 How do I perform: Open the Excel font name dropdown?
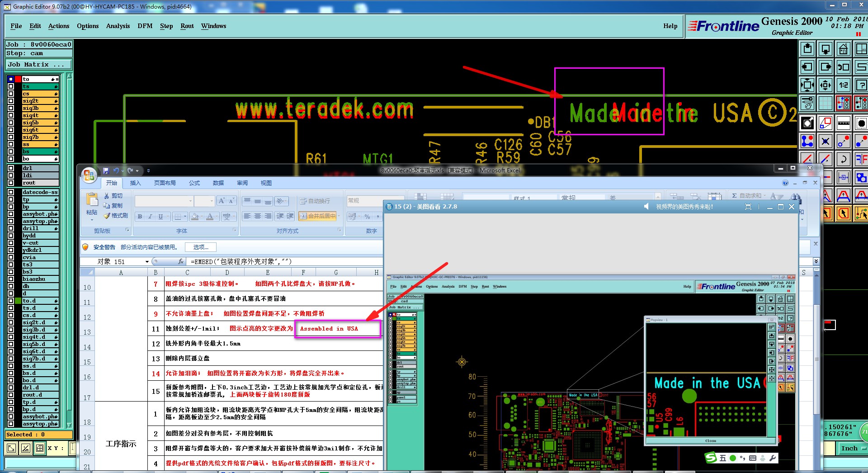pyautogui.click(x=190, y=201)
